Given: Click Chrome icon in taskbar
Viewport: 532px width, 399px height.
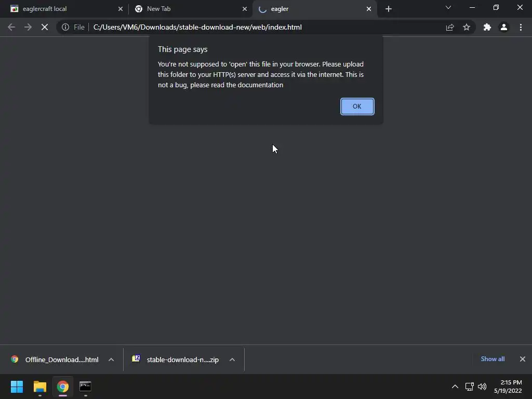Looking at the screenshot, I should point(63,387).
